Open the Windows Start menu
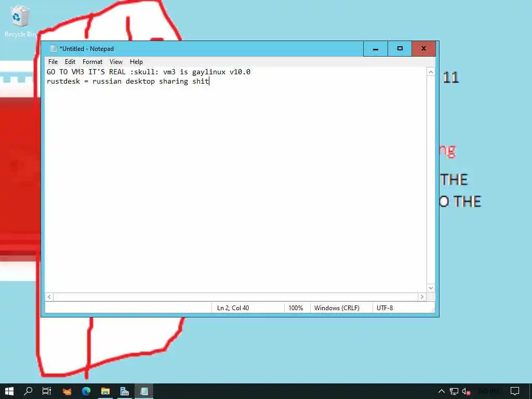Image resolution: width=532 pixels, height=399 pixels. [9, 391]
